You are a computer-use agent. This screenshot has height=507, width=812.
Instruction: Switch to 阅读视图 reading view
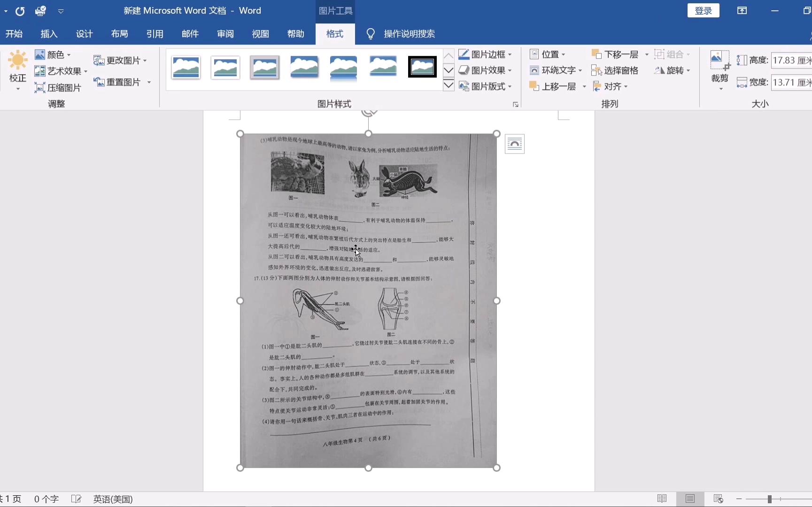pos(662,499)
